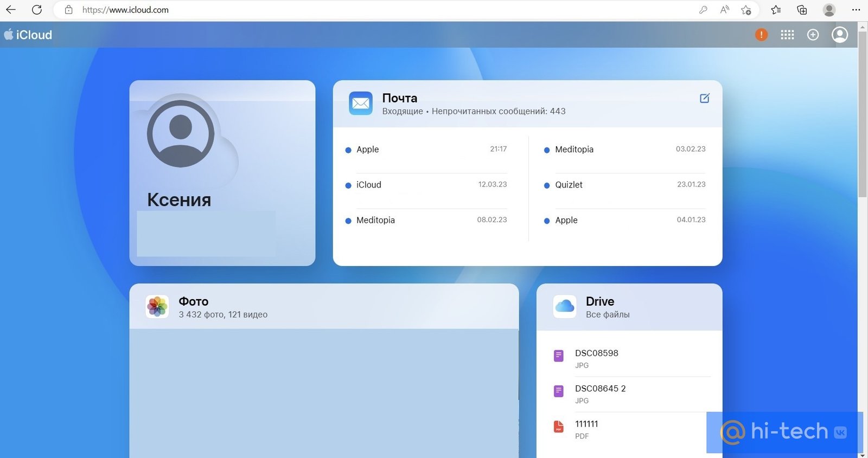Open the Meditopia email dated 03.02.23

(x=625, y=149)
